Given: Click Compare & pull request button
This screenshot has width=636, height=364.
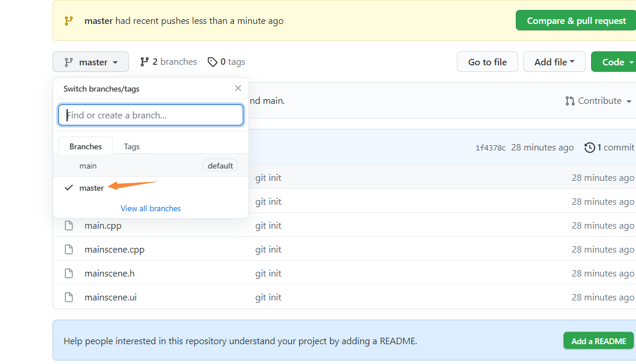Looking at the screenshot, I should click(576, 20).
